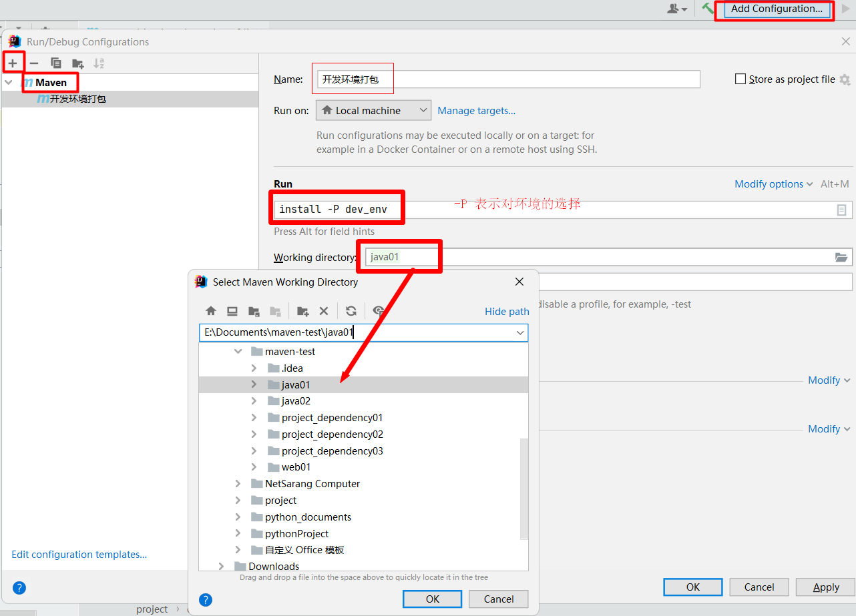Click the module directory icon in the file chooser

[275, 311]
